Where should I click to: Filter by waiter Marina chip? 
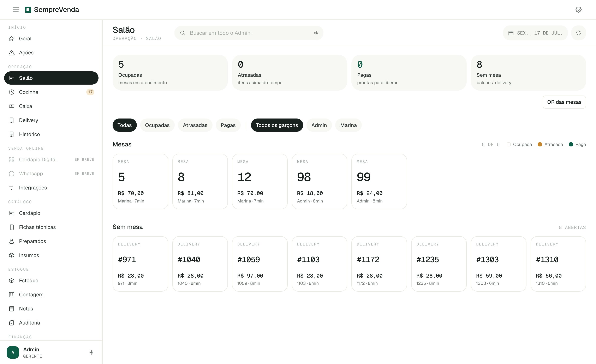pyautogui.click(x=348, y=125)
